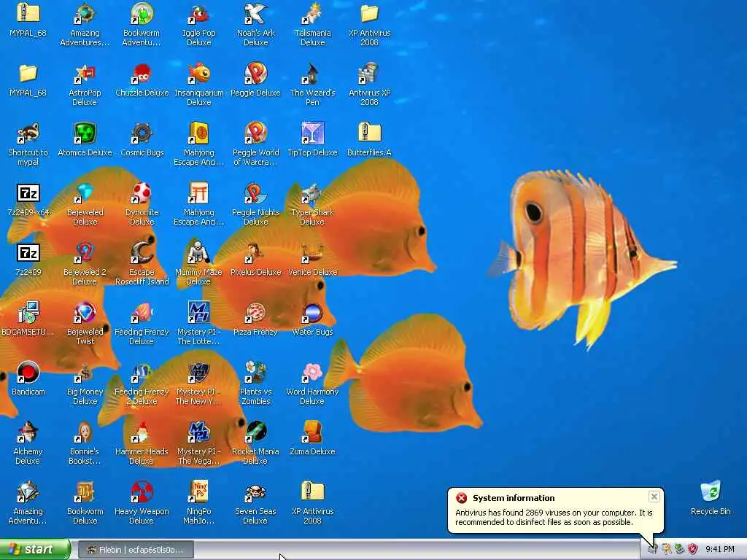Launch Iggle Pop Deluxe shortcut
747x560 pixels.
pos(198,14)
